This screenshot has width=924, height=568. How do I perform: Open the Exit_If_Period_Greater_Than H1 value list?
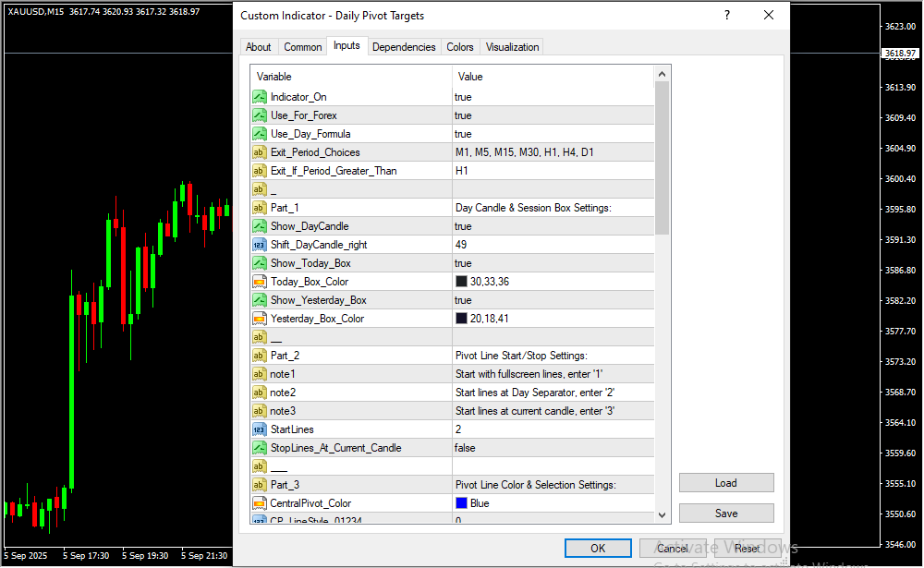(553, 171)
